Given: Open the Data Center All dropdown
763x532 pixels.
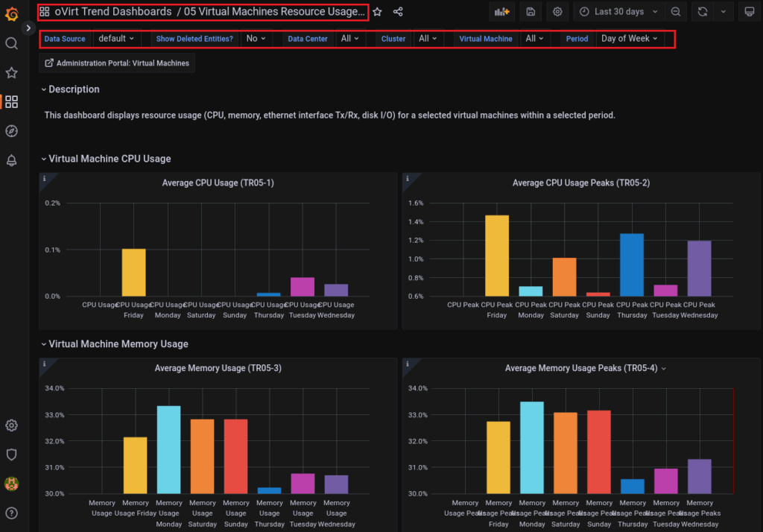Looking at the screenshot, I should click(350, 39).
